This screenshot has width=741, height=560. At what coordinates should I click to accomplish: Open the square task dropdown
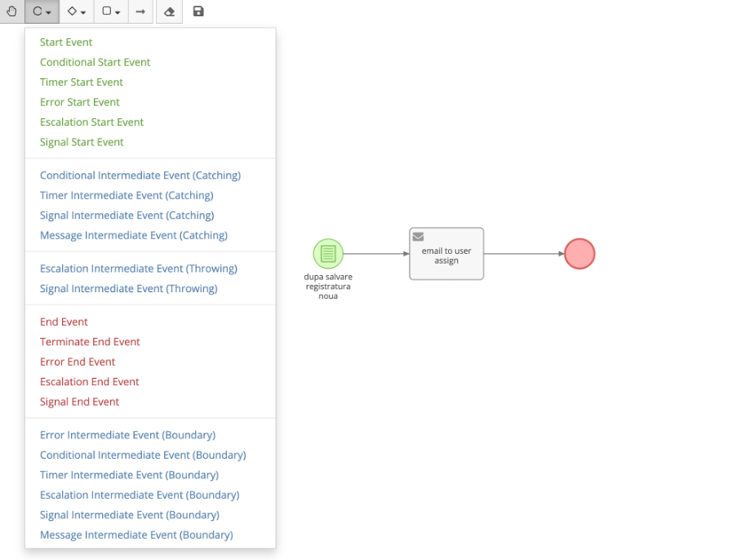click(111, 11)
